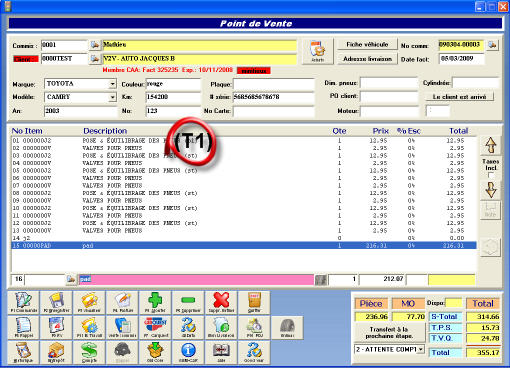Click the item lookup icon on entry line

(x=71, y=279)
